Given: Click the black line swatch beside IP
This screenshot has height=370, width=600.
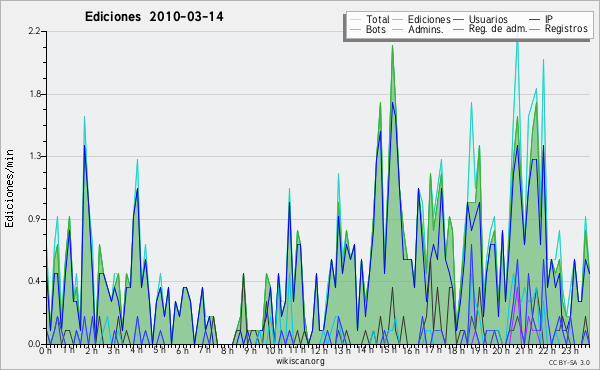Looking at the screenshot, I should pyautogui.click(x=535, y=20).
